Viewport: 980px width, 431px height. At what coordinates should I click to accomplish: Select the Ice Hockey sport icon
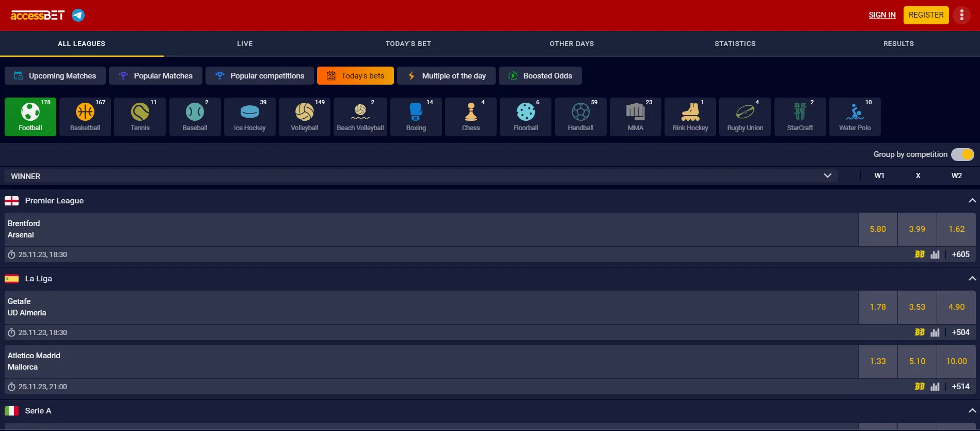point(250,117)
